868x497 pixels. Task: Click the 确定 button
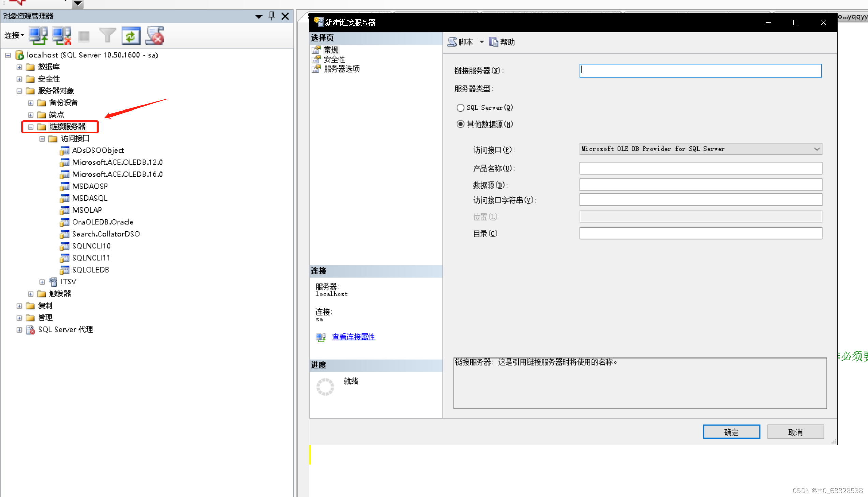[x=731, y=432]
